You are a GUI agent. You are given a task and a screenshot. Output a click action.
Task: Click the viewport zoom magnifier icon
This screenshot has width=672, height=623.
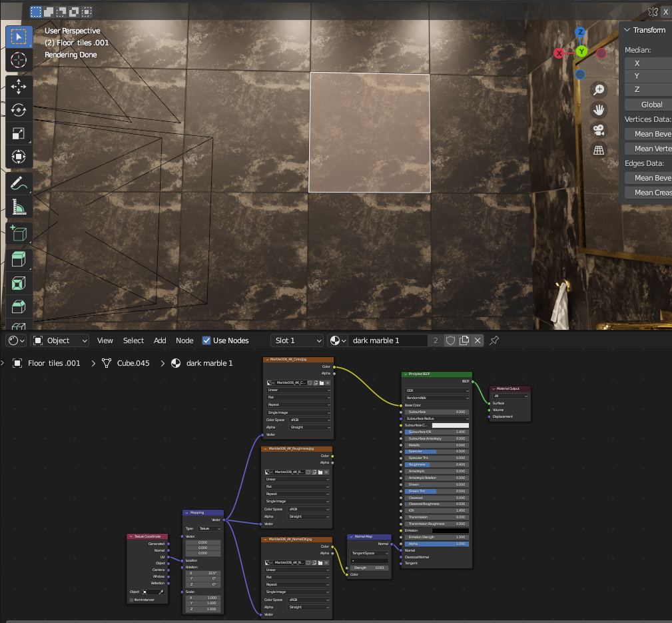599,90
